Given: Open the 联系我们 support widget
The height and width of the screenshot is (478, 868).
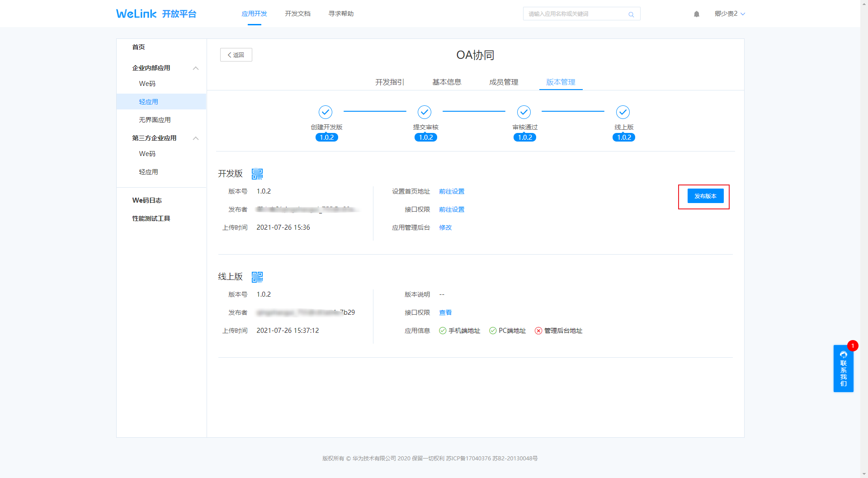Looking at the screenshot, I should point(843,369).
